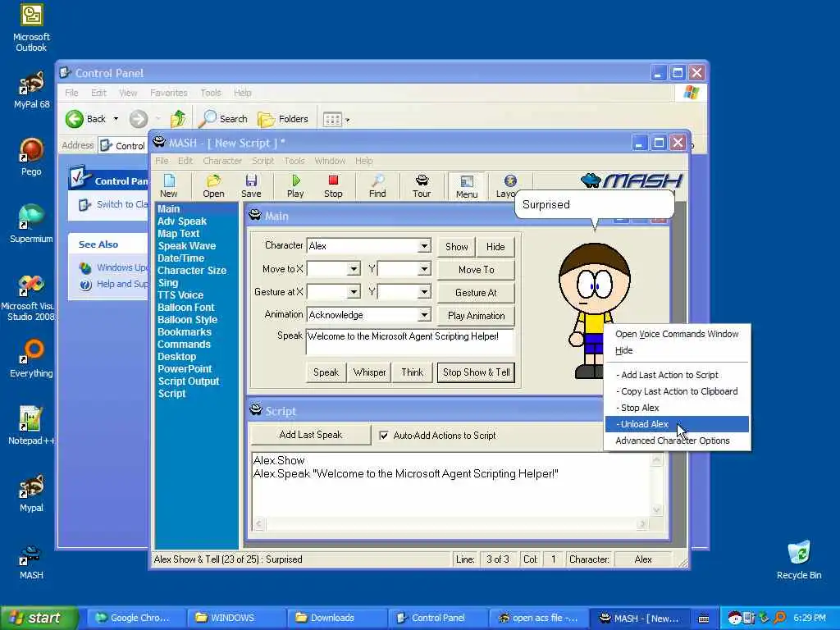This screenshot has width=840, height=630.
Task: Click the Gesture At button
Action: point(477,293)
